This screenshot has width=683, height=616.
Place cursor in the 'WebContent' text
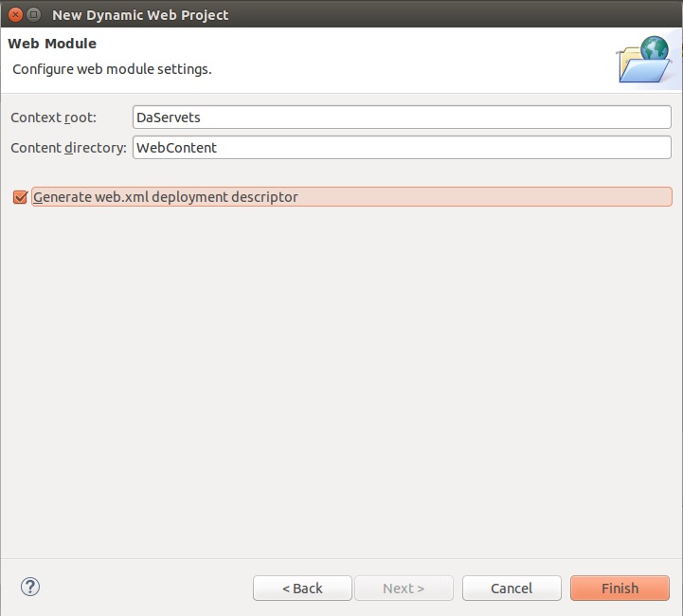point(176,148)
